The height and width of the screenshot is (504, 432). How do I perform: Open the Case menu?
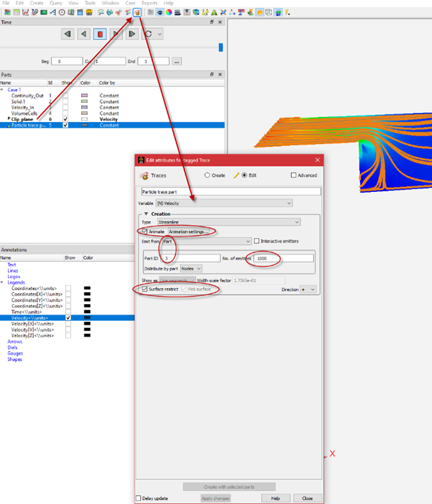(x=130, y=3)
